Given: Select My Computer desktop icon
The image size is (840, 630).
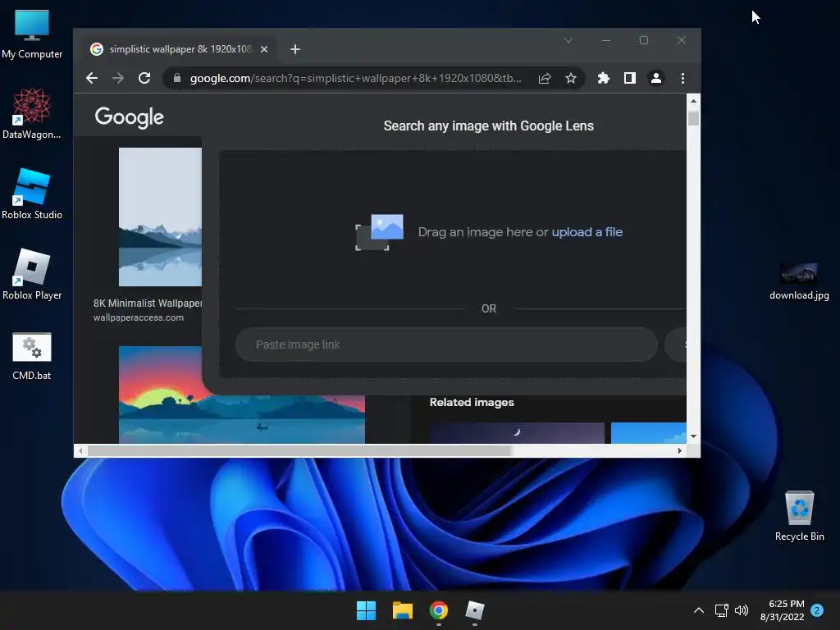Looking at the screenshot, I should coord(32,34).
